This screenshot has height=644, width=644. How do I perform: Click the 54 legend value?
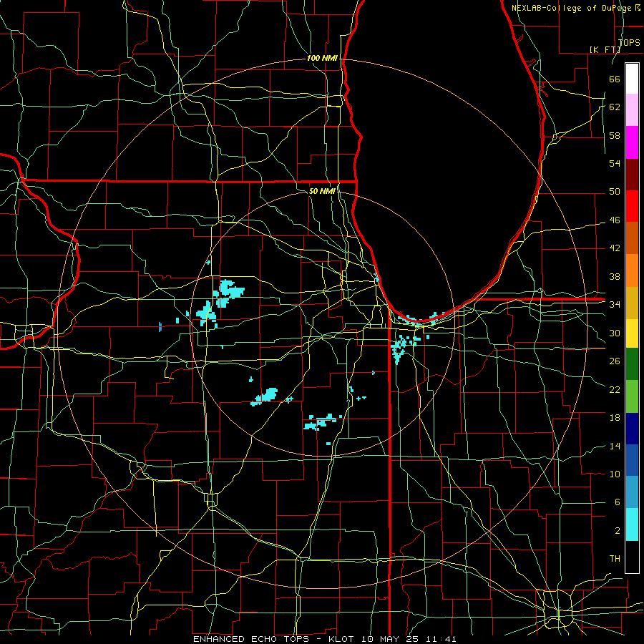[x=615, y=163]
